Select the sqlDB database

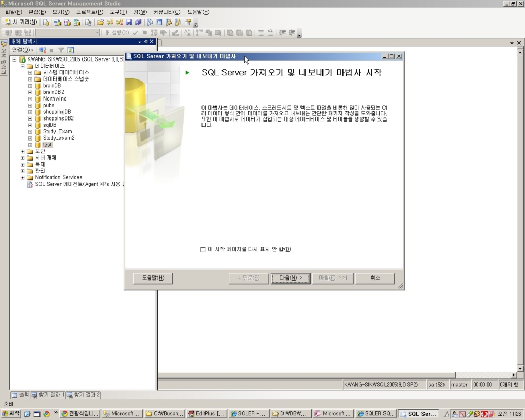coord(50,125)
